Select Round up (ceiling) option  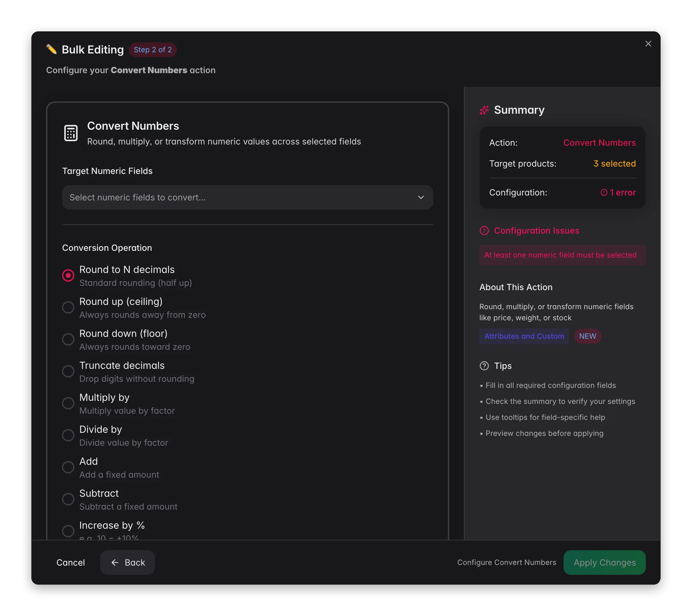point(68,307)
